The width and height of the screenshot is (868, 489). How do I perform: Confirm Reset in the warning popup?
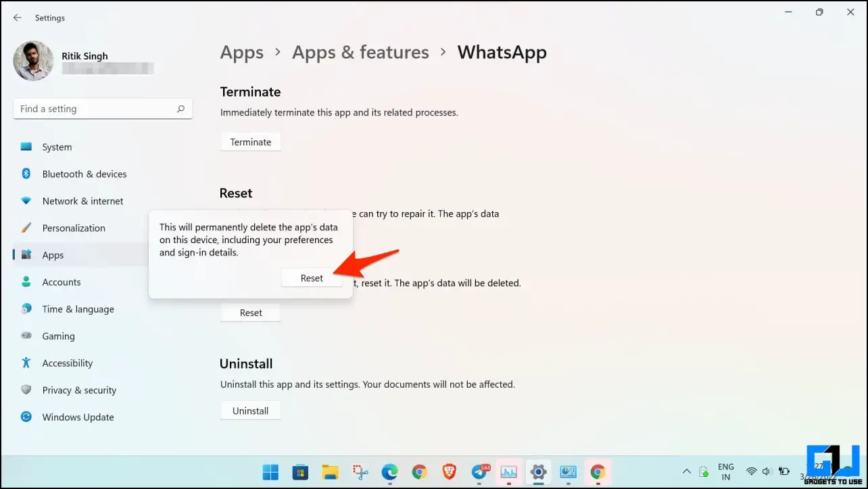tap(312, 278)
